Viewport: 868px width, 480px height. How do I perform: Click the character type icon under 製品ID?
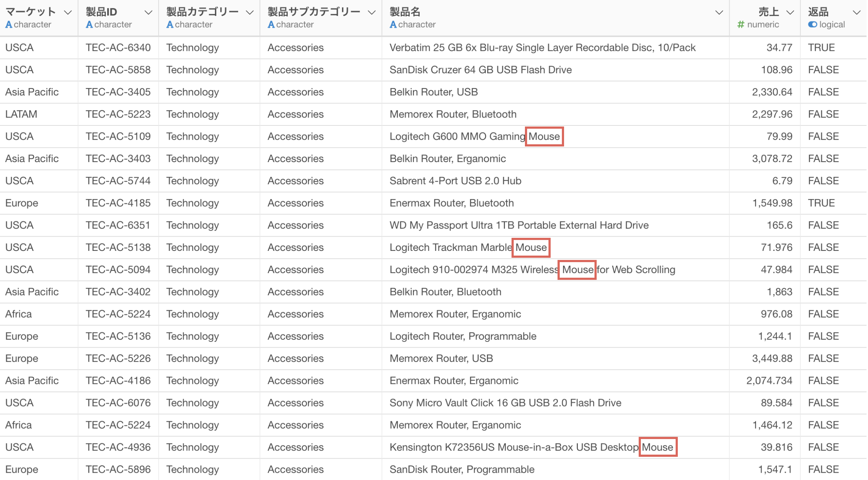[x=89, y=25]
